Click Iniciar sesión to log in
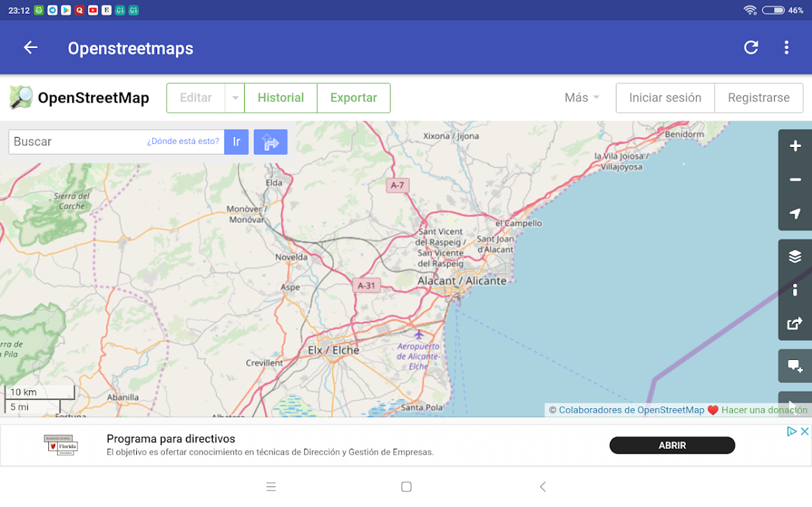Image resolution: width=812 pixels, height=507 pixels. 665,98
